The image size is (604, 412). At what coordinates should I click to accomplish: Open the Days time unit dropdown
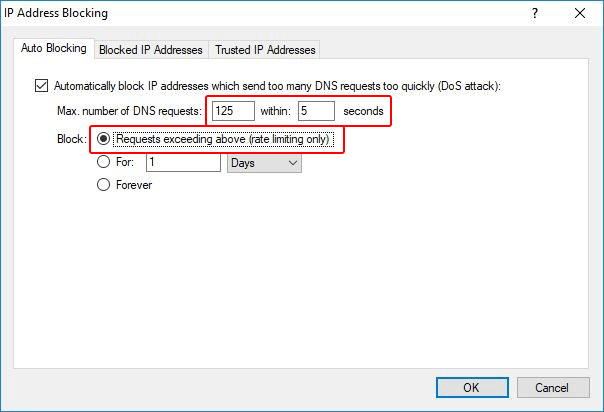[264, 163]
